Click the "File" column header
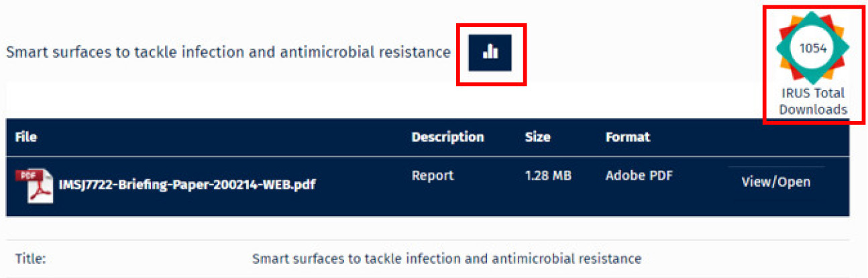868x278 pixels. tap(25, 137)
